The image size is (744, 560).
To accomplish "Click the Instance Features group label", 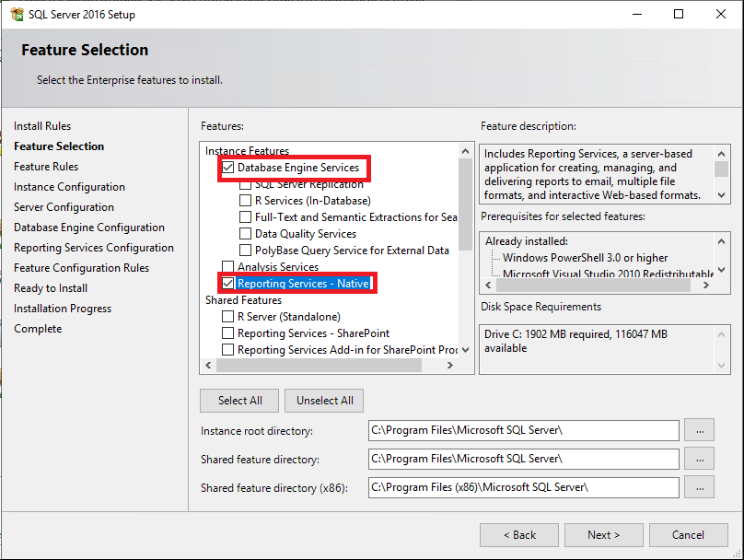I will [x=247, y=151].
